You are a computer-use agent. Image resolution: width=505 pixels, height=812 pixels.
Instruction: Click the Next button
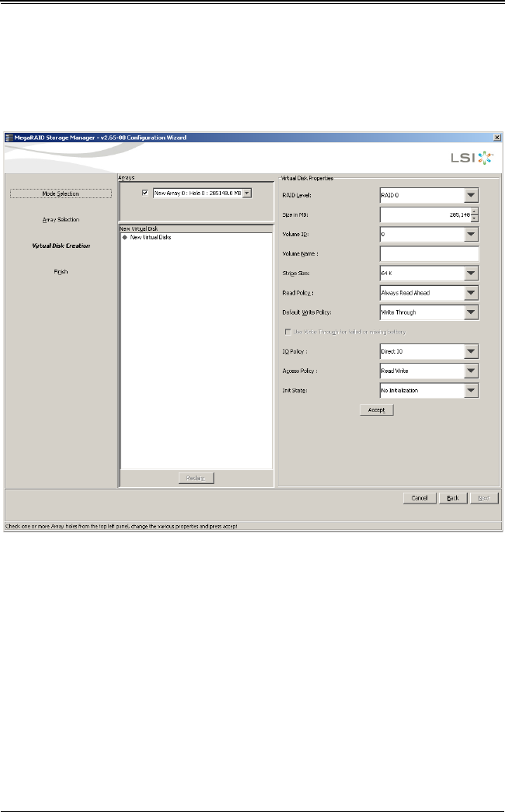click(484, 498)
